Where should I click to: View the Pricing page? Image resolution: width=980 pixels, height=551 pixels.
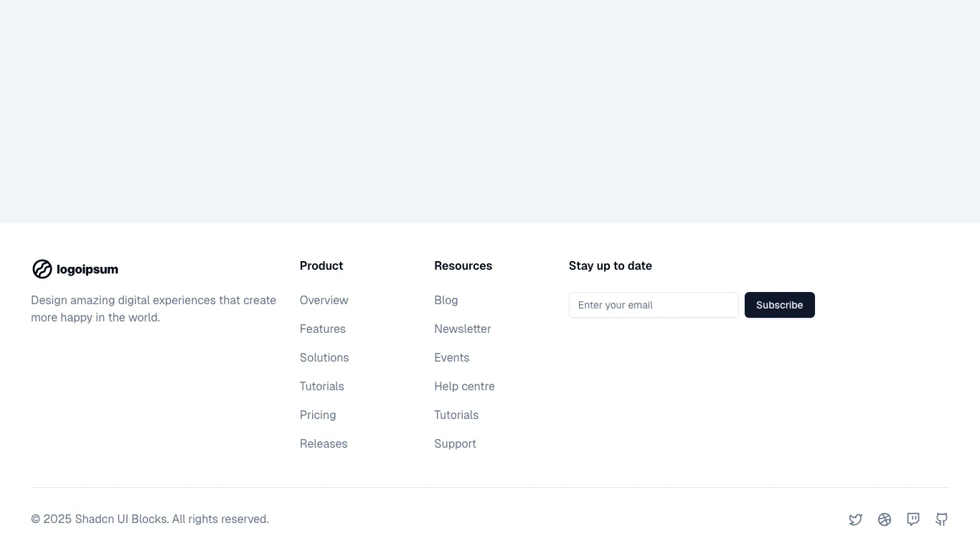coord(317,415)
